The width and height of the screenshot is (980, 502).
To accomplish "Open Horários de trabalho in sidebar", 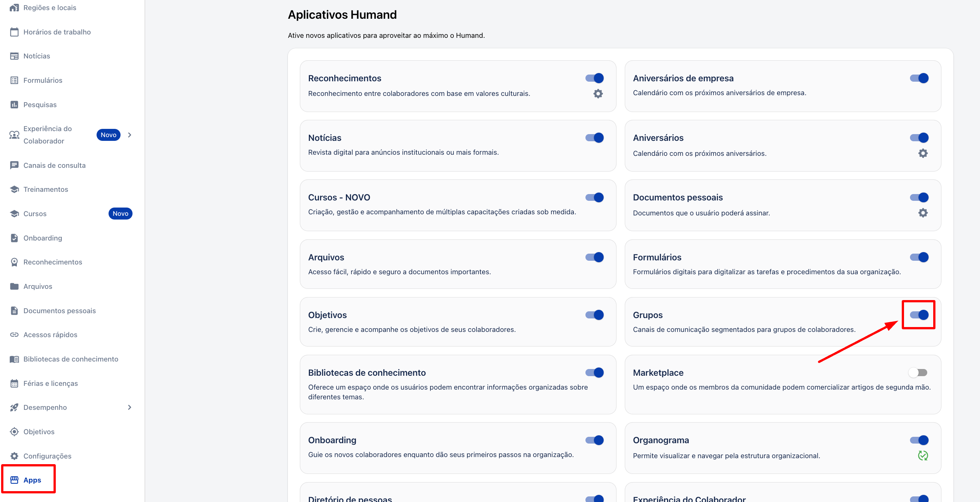I will (57, 32).
